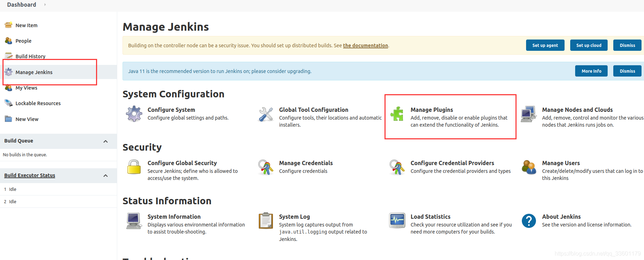This screenshot has width=644, height=260.
Task: Open the Build Executor Status link
Action: pos(30,175)
